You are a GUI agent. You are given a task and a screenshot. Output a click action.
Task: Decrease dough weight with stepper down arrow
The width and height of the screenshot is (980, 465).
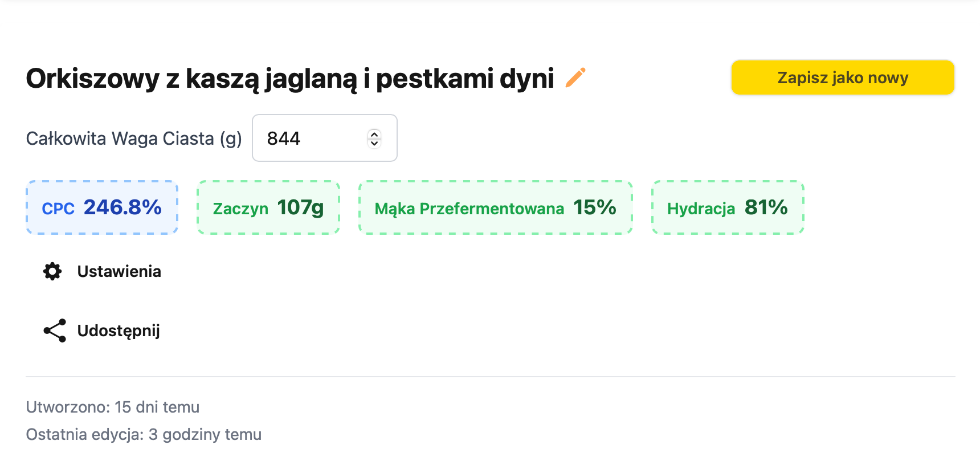374,143
